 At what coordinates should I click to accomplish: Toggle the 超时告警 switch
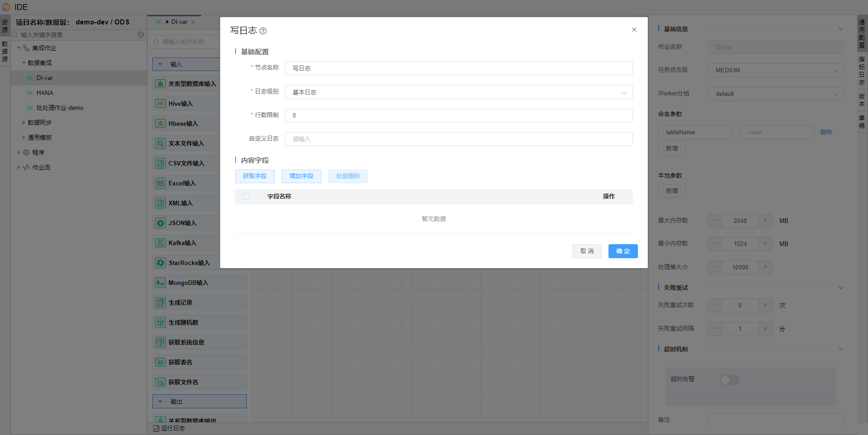[x=730, y=380]
